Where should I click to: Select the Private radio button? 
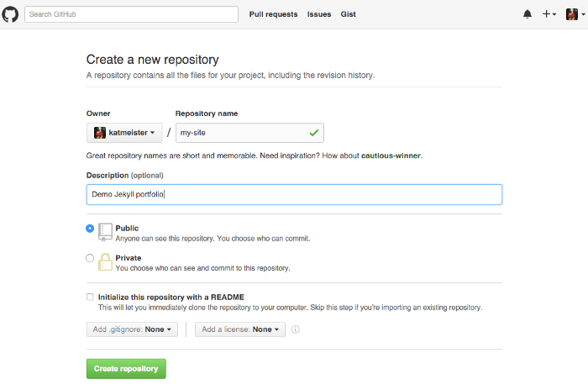point(90,258)
